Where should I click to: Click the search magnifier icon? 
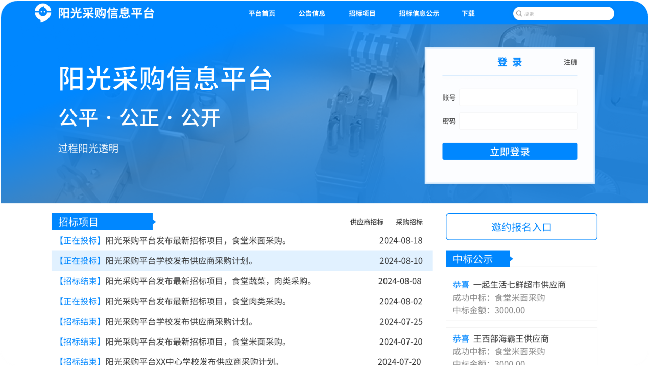(519, 13)
